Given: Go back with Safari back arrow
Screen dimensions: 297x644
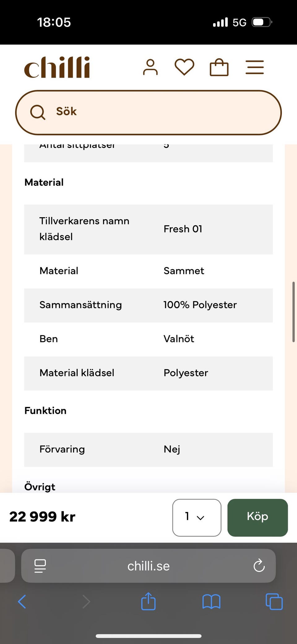Looking at the screenshot, I should point(22,602).
